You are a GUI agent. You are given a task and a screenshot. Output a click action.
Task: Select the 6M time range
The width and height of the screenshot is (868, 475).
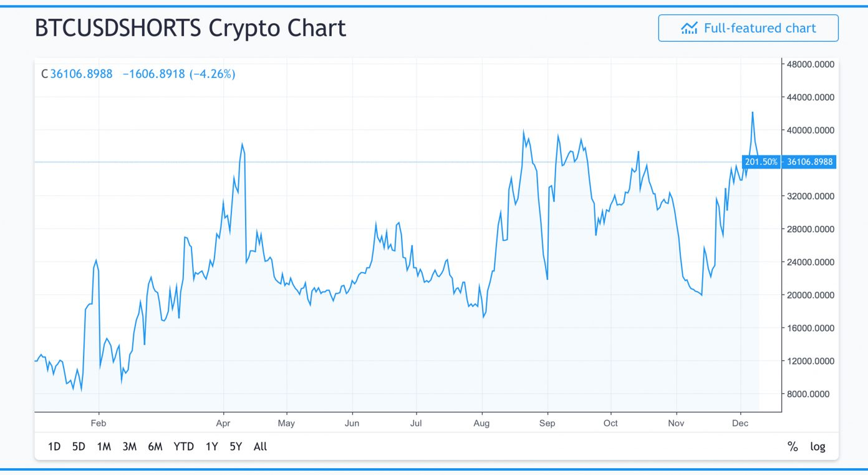155,446
